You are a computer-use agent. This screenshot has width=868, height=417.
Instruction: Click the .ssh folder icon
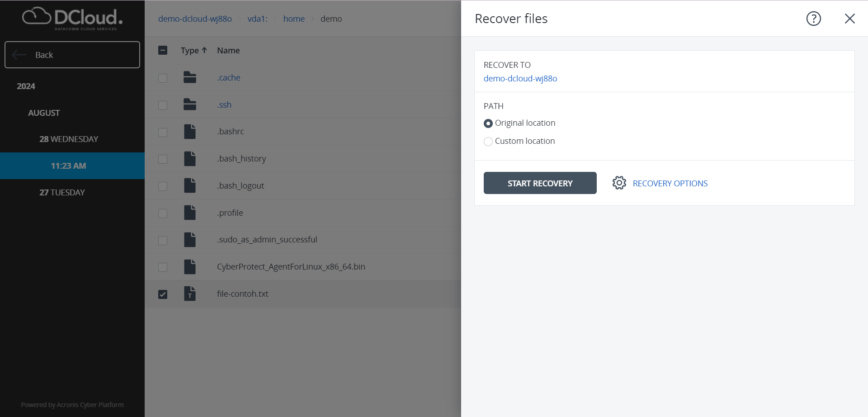tap(190, 104)
